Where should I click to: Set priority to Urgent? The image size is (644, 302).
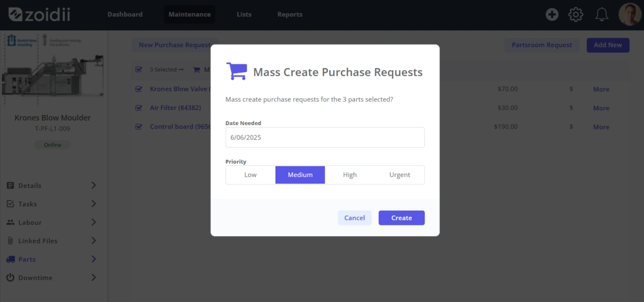(x=399, y=175)
